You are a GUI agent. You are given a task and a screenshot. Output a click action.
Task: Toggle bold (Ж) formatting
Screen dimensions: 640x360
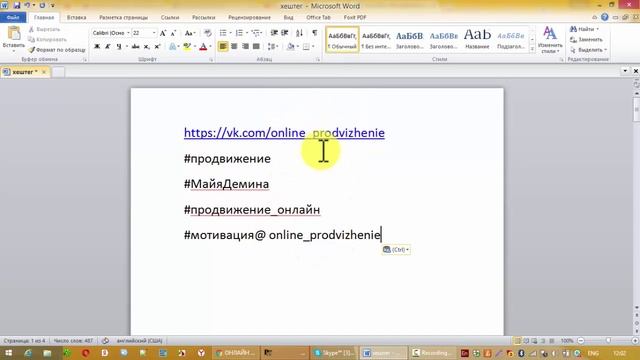(97, 47)
